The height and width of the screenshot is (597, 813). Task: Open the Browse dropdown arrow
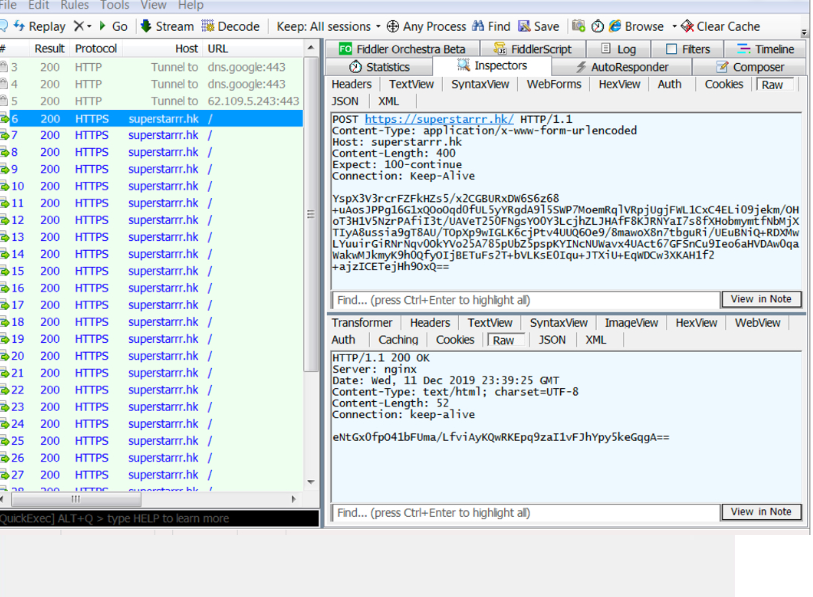pos(674,26)
